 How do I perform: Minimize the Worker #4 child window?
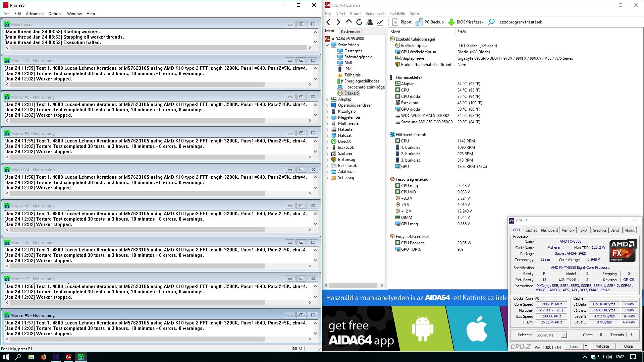click(290, 170)
